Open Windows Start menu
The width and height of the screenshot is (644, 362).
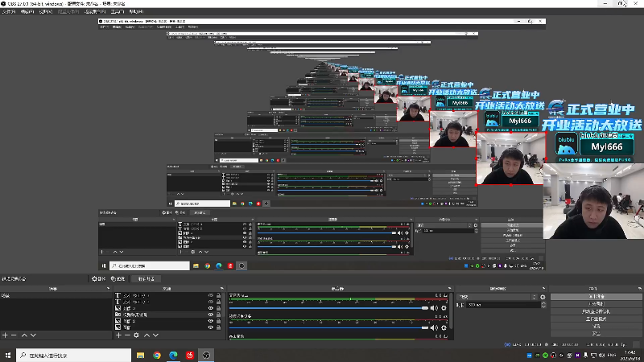(x=8, y=355)
